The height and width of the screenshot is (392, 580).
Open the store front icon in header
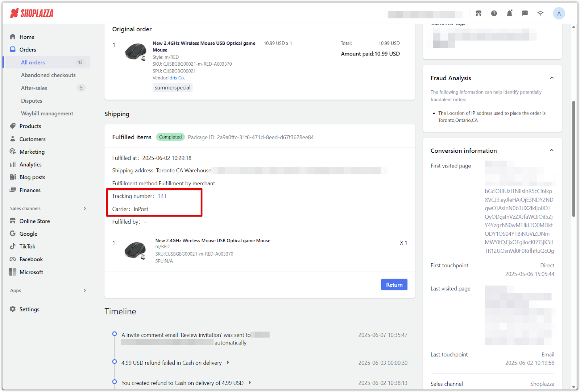point(478,13)
